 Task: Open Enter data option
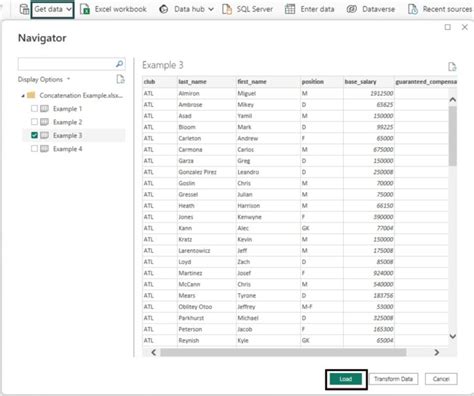pos(317,9)
